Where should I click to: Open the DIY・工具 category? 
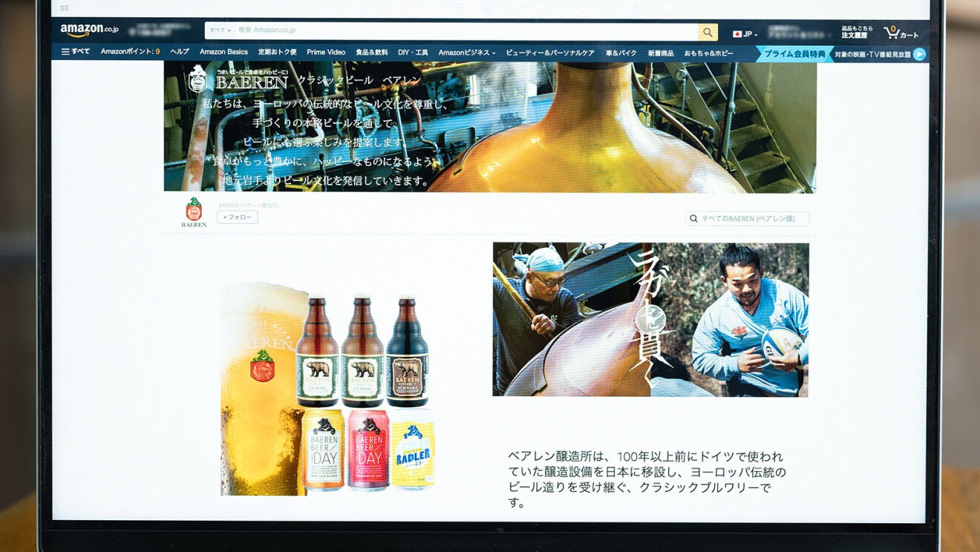(413, 52)
